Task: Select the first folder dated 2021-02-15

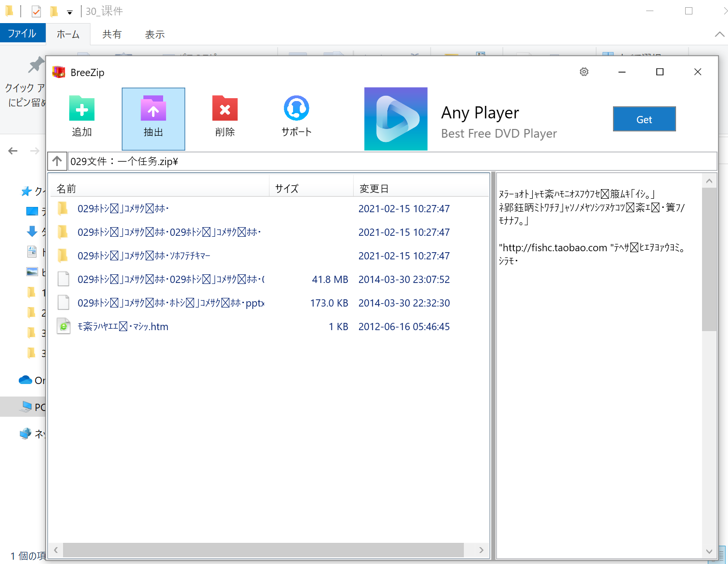Action: click(x=268, y=208)
